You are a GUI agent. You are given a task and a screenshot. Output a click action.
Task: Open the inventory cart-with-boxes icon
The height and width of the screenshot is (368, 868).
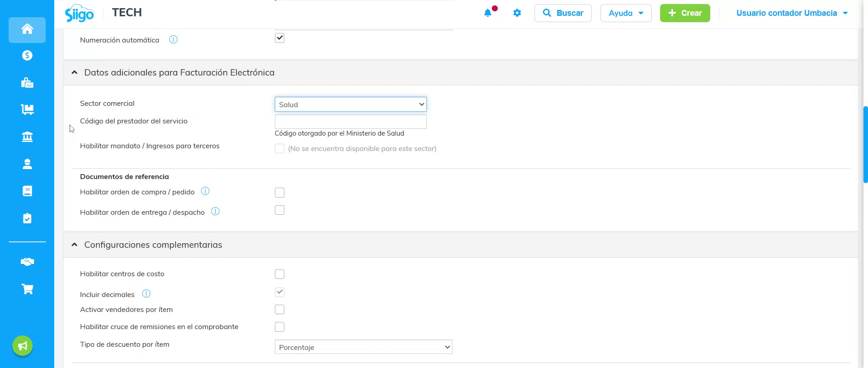coord(27,109)
